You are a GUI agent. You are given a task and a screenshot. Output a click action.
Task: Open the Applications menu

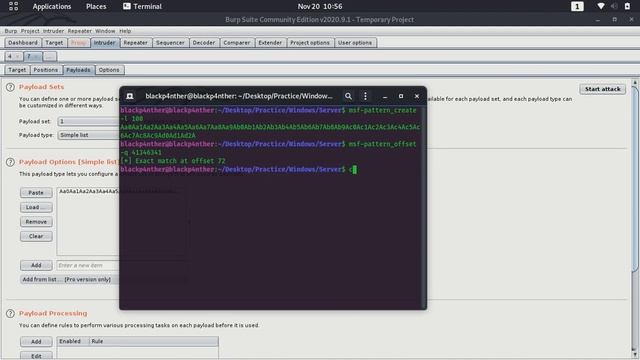(52, 6)
